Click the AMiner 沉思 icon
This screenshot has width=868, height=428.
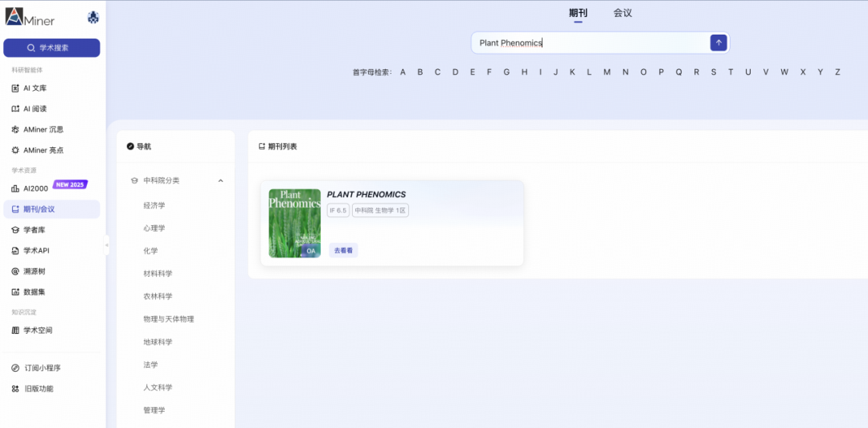coord(15,130)
